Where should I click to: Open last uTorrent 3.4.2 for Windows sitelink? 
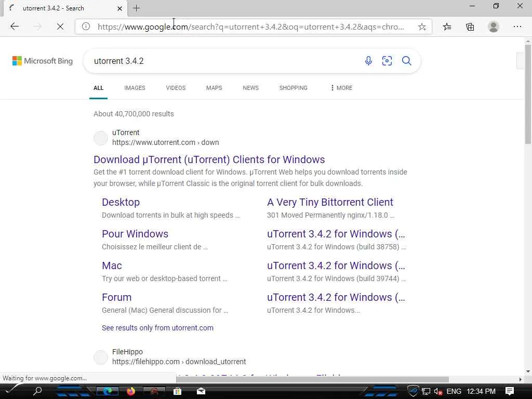[x=336, y=297]
